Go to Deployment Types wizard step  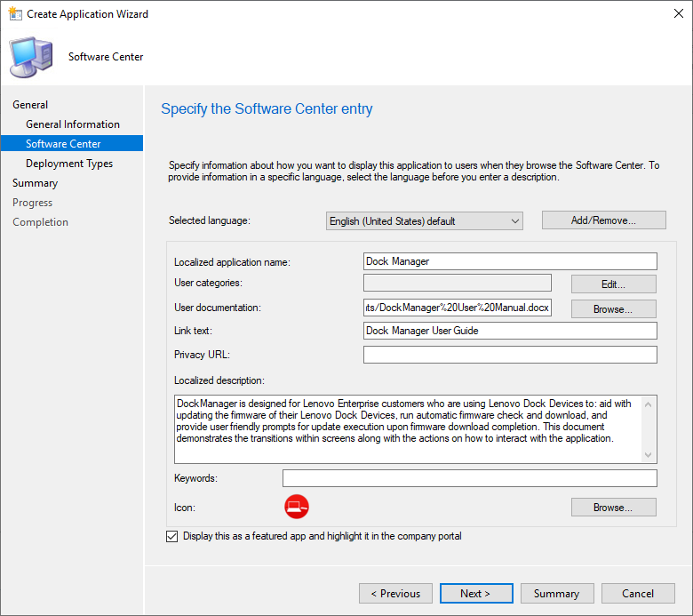point(69,164)
